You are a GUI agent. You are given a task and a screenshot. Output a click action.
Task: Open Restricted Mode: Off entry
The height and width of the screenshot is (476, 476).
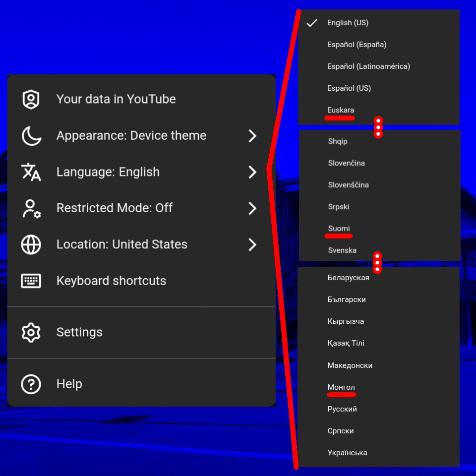coord(141,209)
